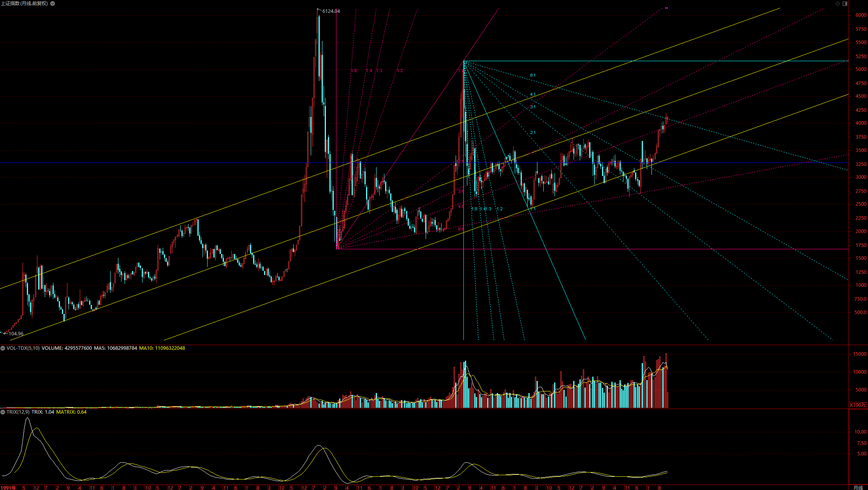Toggle the side panel layout icon
This screenshot has width=868, height=490.
coord(845,4)
